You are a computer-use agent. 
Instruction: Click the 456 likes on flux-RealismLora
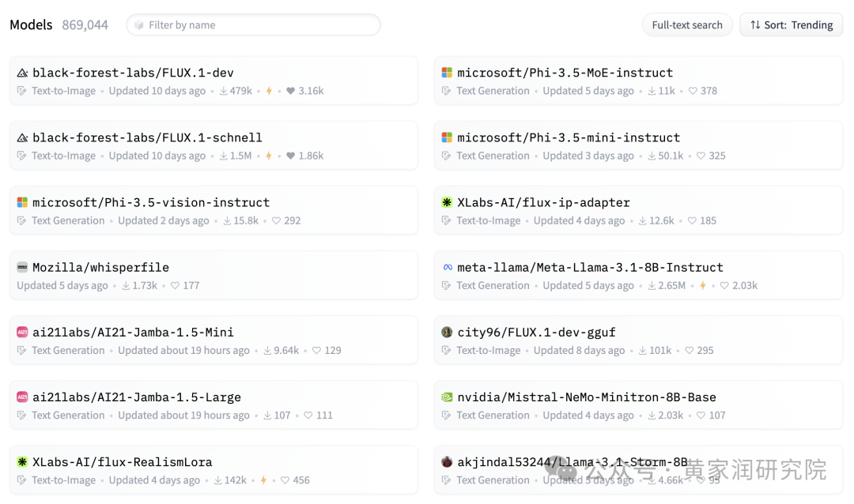click(x=301, y=480)
